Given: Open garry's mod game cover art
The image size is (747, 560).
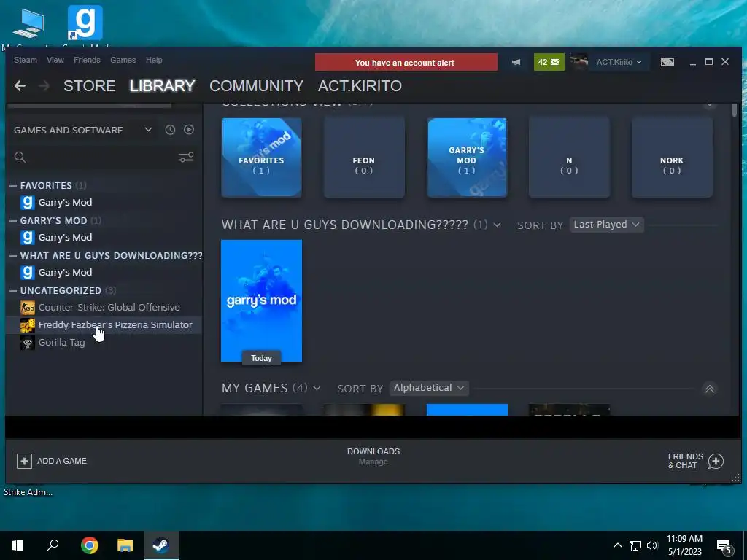Looking at the screenshot, I should pos(262,300).
